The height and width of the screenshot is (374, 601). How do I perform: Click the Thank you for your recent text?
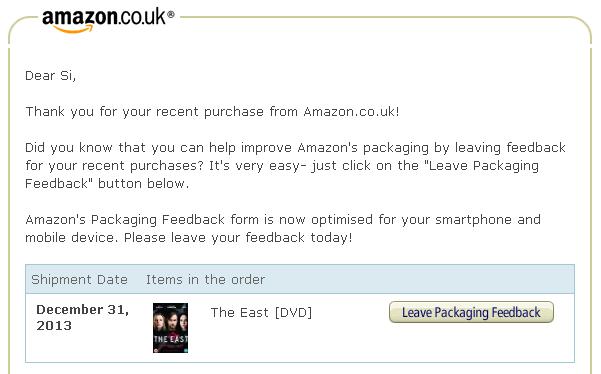[x=112, y=112]
